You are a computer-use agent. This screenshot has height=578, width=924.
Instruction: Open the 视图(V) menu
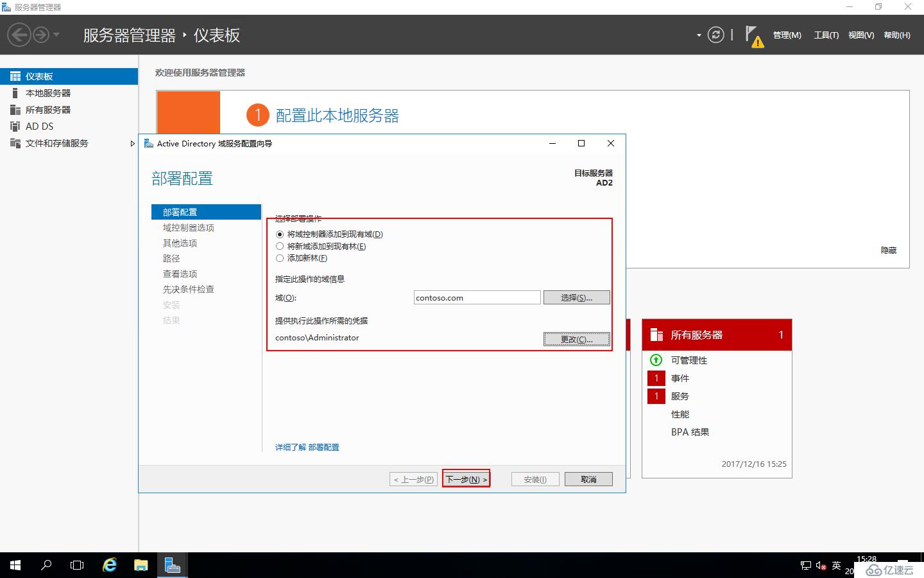pos(861,35)
